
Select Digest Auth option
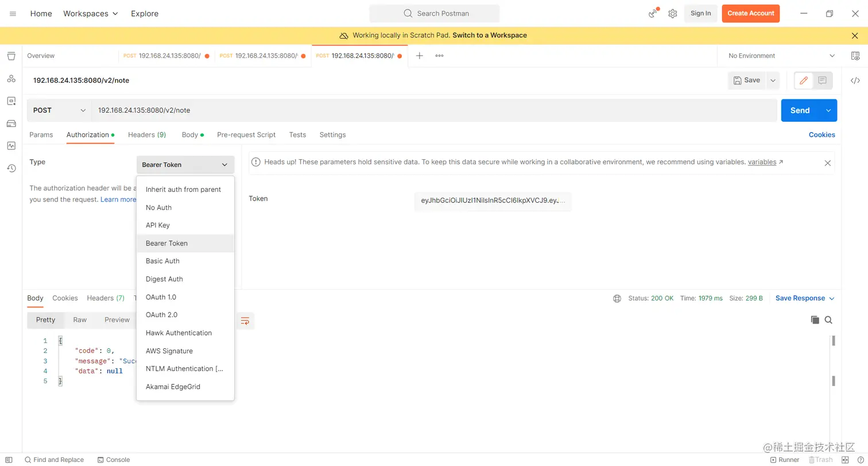pos(185,279)
